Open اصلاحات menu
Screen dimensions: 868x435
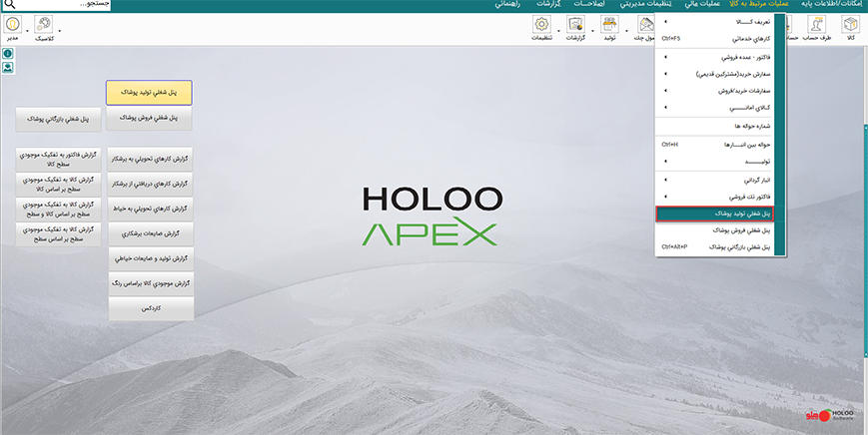pyautogui.click(x=589, y=4)
